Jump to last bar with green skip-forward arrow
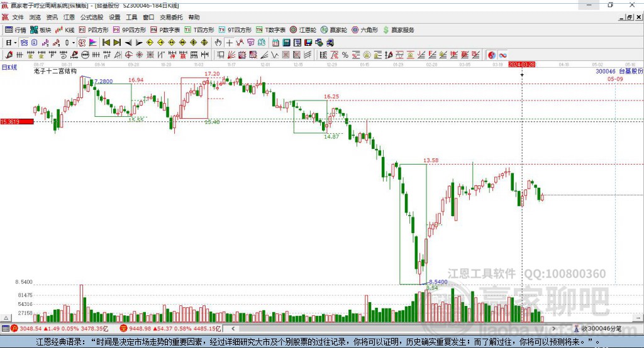The width and height of the screenshot is (644, 348). coord(117,43)
